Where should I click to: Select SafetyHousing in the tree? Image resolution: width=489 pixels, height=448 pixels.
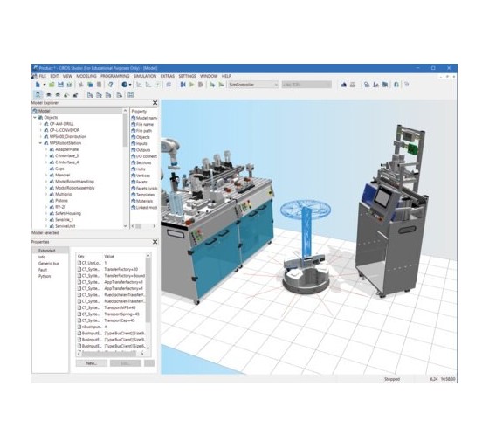68,213
